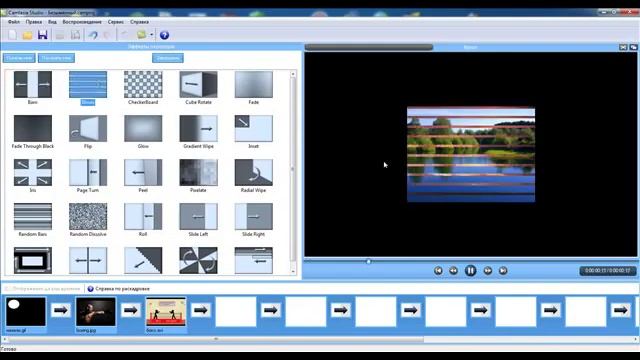Viewport: 640px width, 360px height.
Task: Click the transition arrow after the gif clip
Action: coord(61,311)
